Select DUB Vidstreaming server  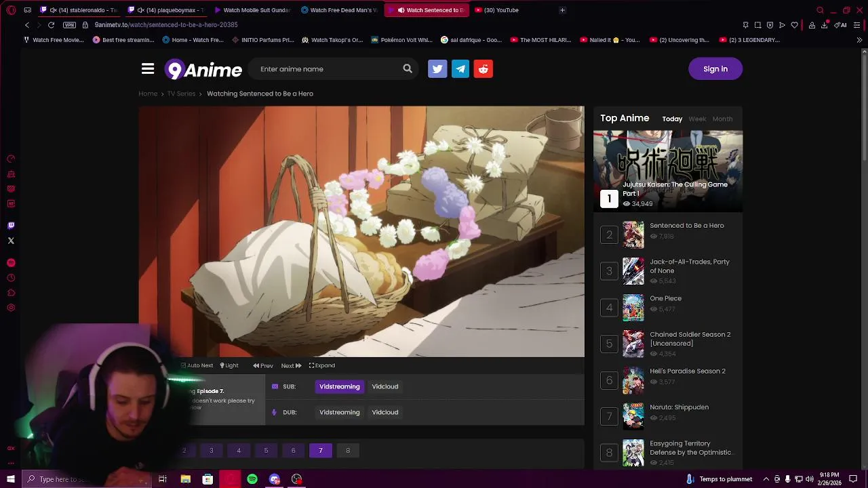tap(340, 412)
